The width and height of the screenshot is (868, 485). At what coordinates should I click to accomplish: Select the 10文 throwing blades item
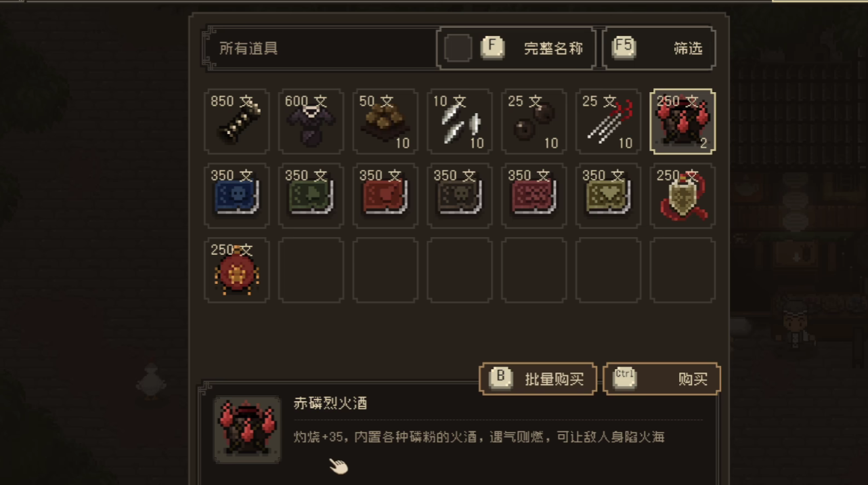tap(460, 121)
